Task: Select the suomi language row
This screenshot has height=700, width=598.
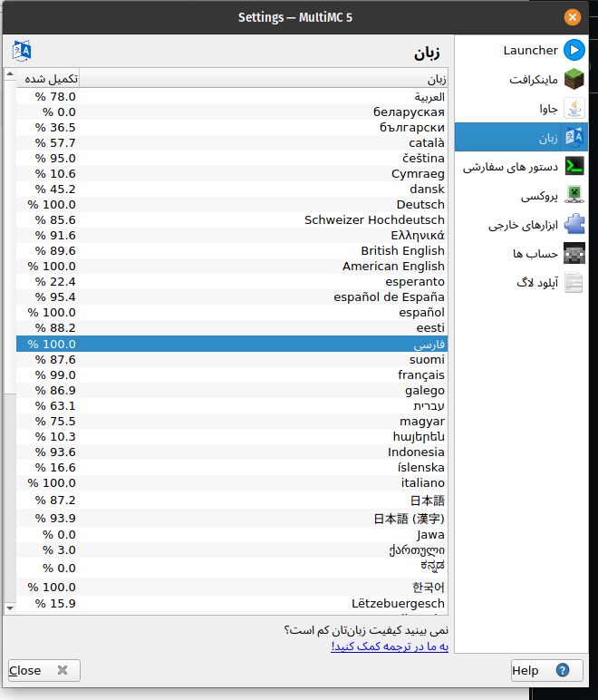Action: pos(232,359)
